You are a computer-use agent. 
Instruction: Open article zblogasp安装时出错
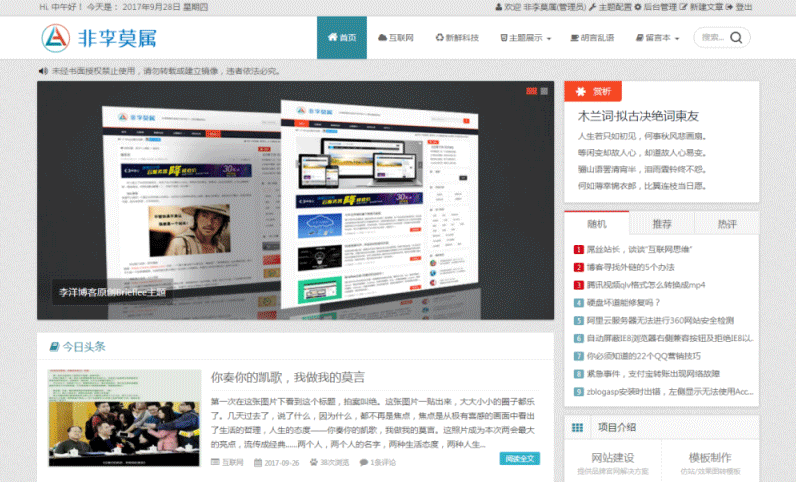tap(670, 392)
